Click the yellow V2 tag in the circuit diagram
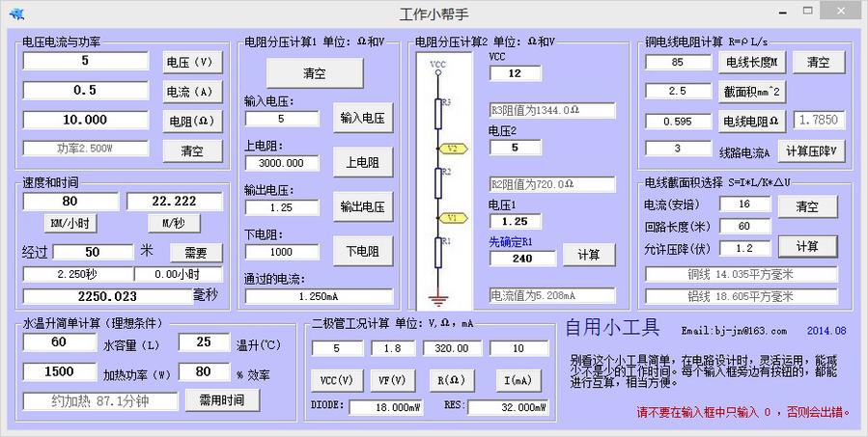The image size is (868, 437). point(453,149)
